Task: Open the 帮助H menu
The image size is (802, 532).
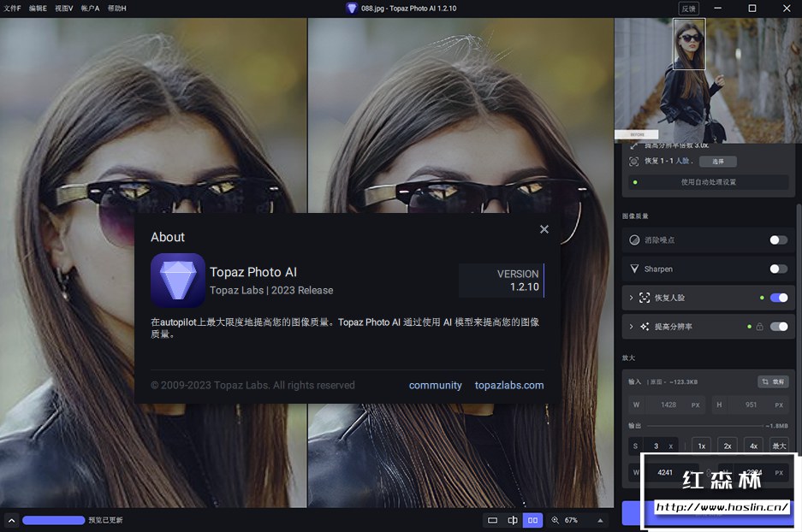Action: click(116, 9)
